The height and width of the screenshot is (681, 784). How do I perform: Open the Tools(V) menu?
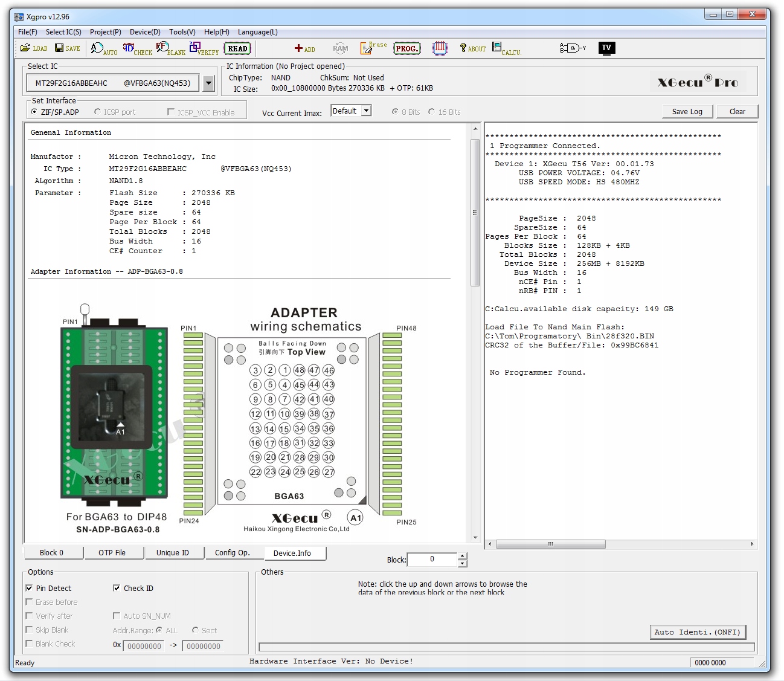182,32
